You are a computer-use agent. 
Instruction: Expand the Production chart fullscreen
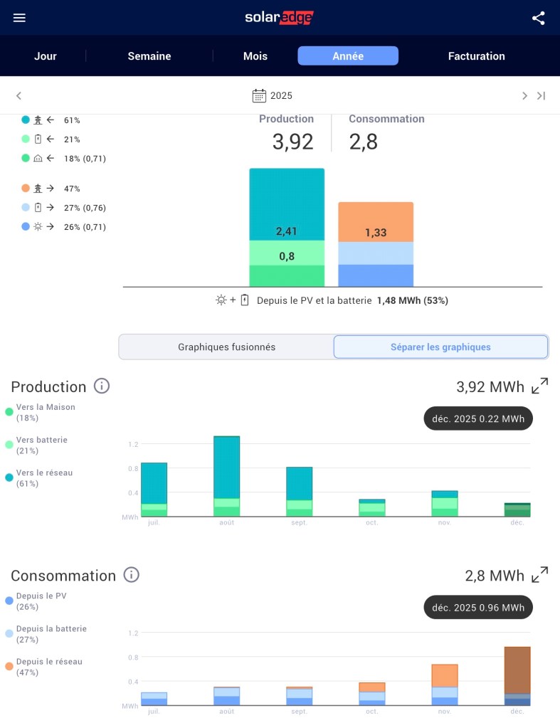[540, 386]
